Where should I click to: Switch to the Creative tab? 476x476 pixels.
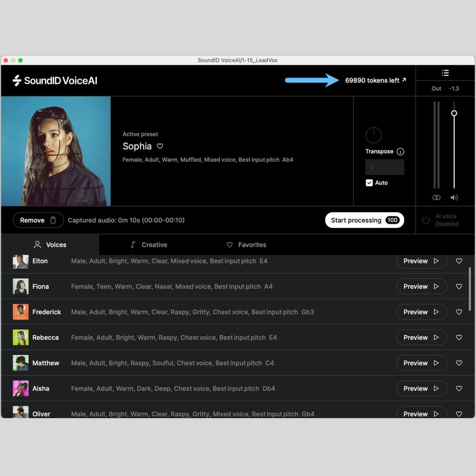149,245
